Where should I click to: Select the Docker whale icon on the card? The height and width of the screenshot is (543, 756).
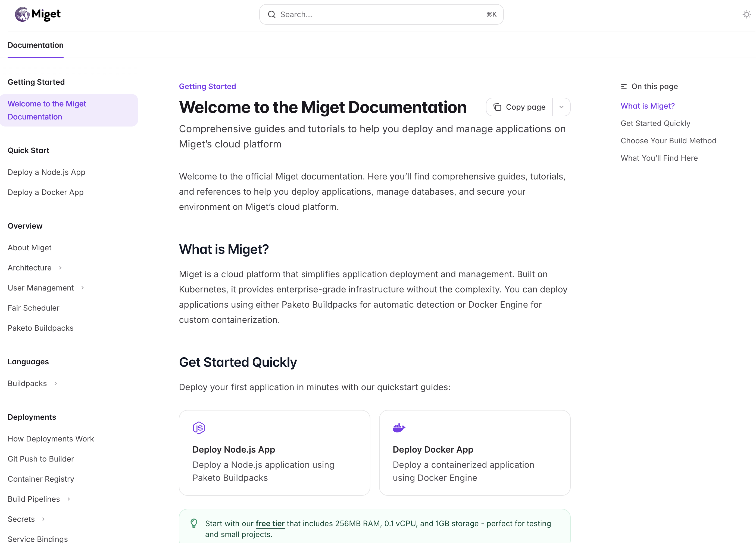click(399, 428)
